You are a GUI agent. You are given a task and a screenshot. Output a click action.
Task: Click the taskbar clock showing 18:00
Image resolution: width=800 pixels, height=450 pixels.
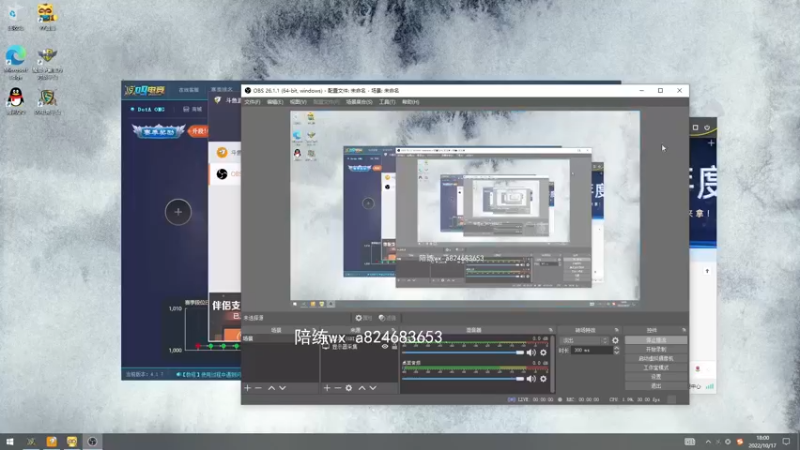point(762,442)
